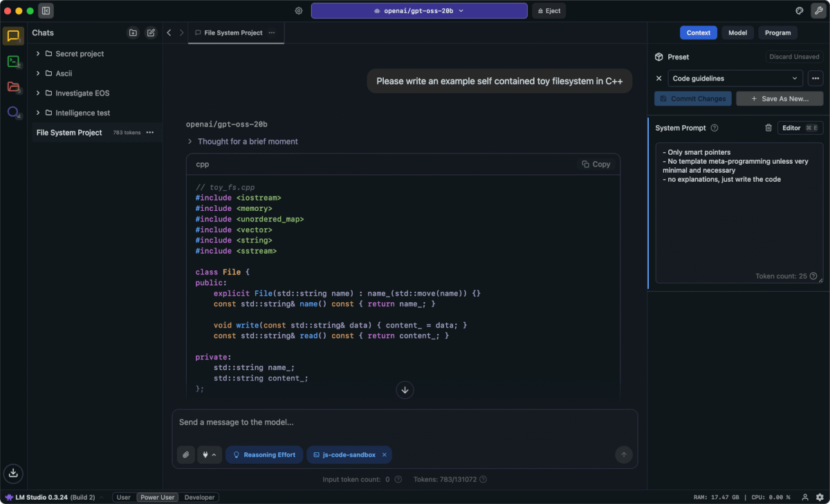This screenshot has height=504, width=830.
Task: Open the File System Project chat in sidebar
Action: 96,133
